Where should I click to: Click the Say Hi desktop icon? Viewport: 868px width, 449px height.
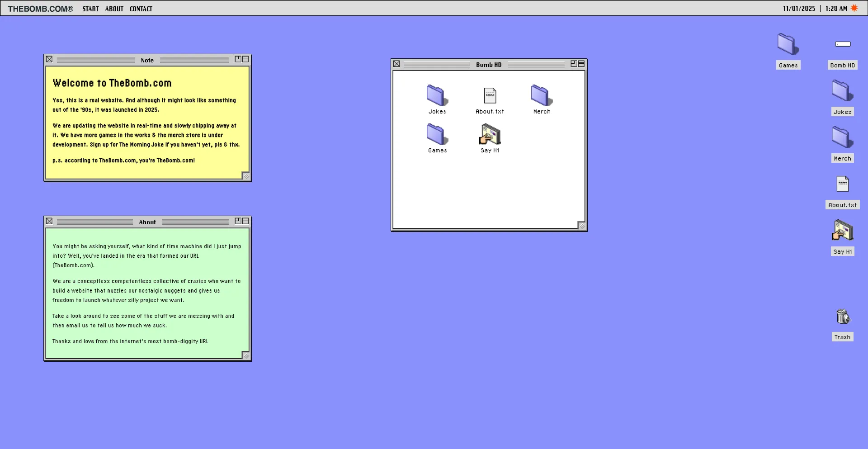point(842,231)
